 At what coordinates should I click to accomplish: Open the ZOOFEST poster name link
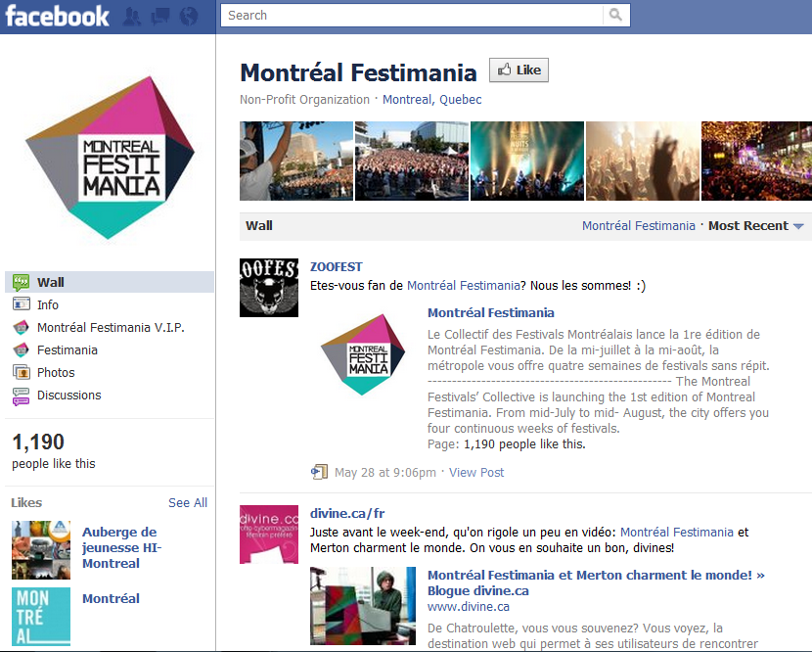click(x=337, y=267)
